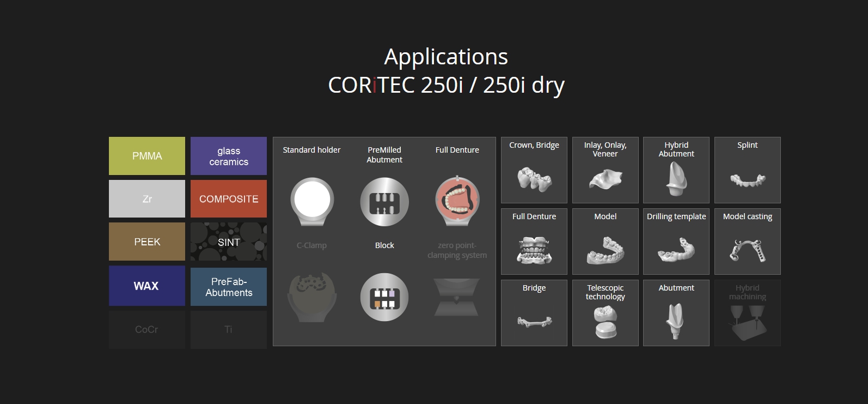Select the WAX material tile

(x=147, y=286)
